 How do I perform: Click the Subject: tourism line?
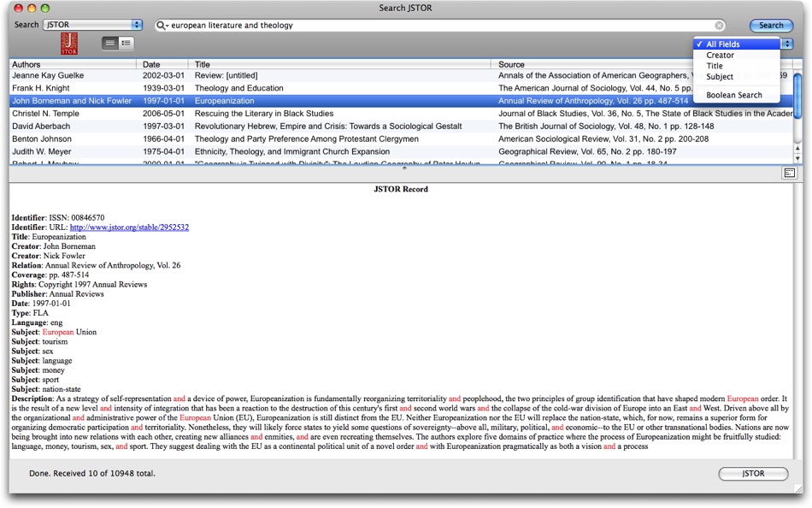coord(39,341)
